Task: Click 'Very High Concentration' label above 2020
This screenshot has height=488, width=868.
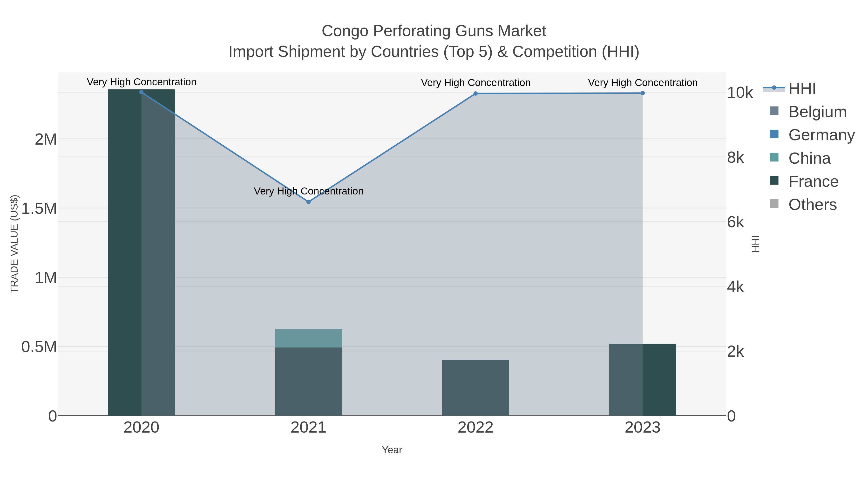Action: [142, 82]
